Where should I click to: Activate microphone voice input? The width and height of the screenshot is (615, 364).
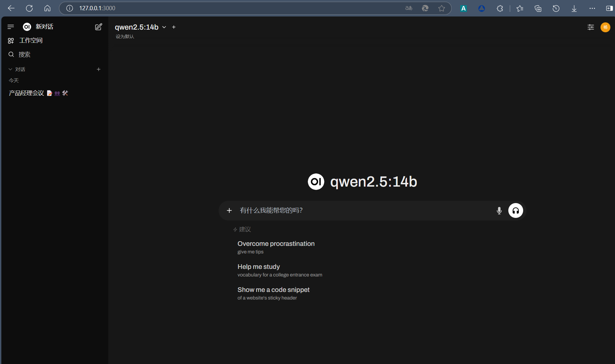[499, 211]
